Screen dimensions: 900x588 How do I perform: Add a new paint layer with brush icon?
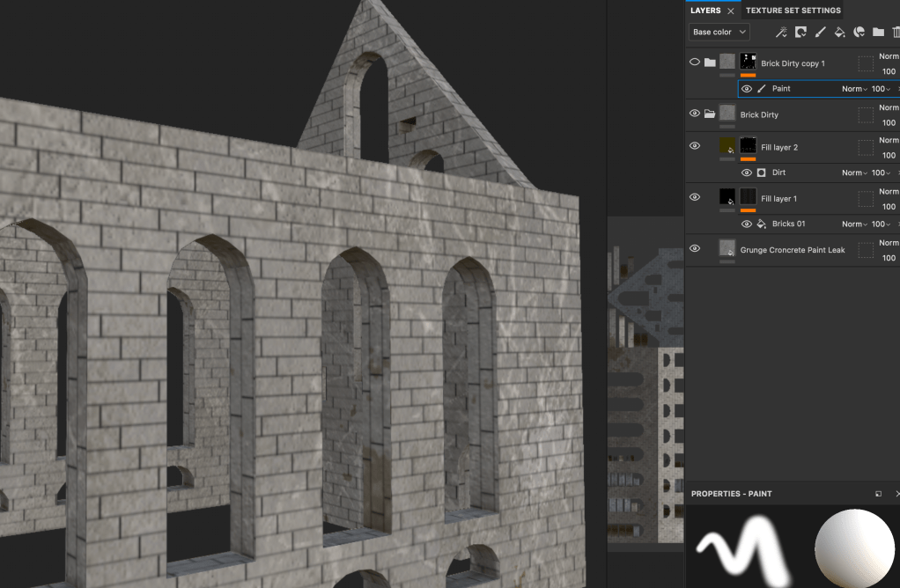pyautogui.click(x=820, y=33)
